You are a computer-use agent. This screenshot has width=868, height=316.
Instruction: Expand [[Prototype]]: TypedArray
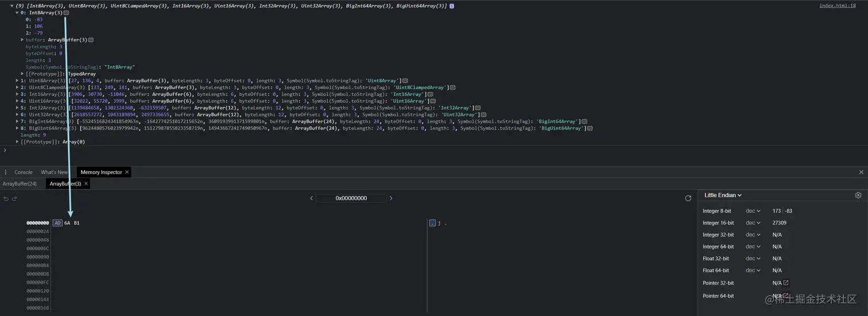coord(22,74)
